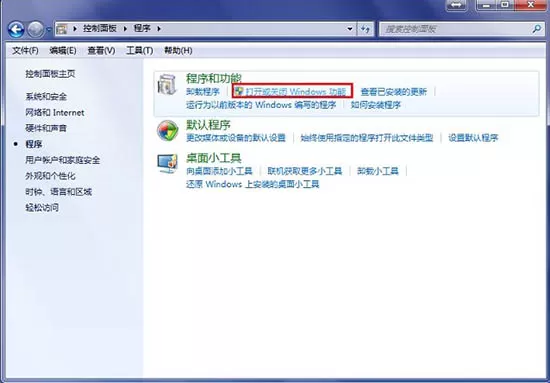Open the recent pages dropdown arrow
The height and width of the screenshot is (383, 550).
point(49,29)
